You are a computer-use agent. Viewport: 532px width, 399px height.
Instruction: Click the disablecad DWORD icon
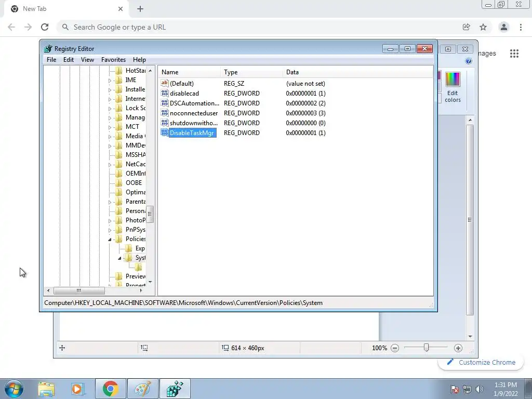coord(165,93)
